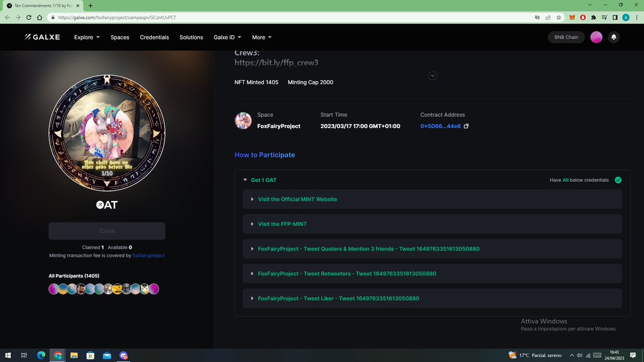Expand the Tweet Liker credential
644x362 pixels.
433,298
